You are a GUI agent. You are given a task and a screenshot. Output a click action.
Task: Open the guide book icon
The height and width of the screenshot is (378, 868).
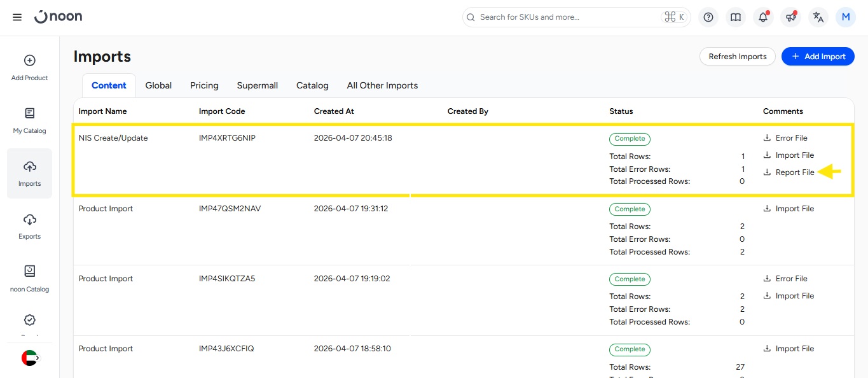[736, 17]
